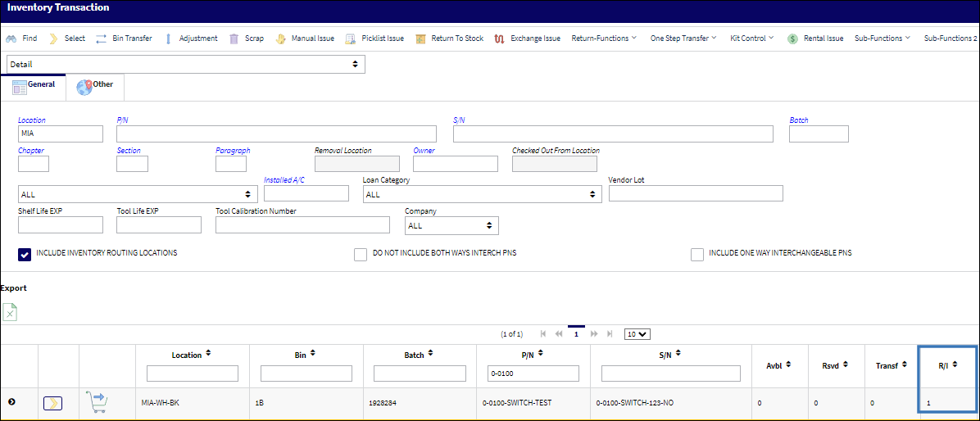Click page 1 in paginator
Screen dimensions: 980x421
[576, 334]
